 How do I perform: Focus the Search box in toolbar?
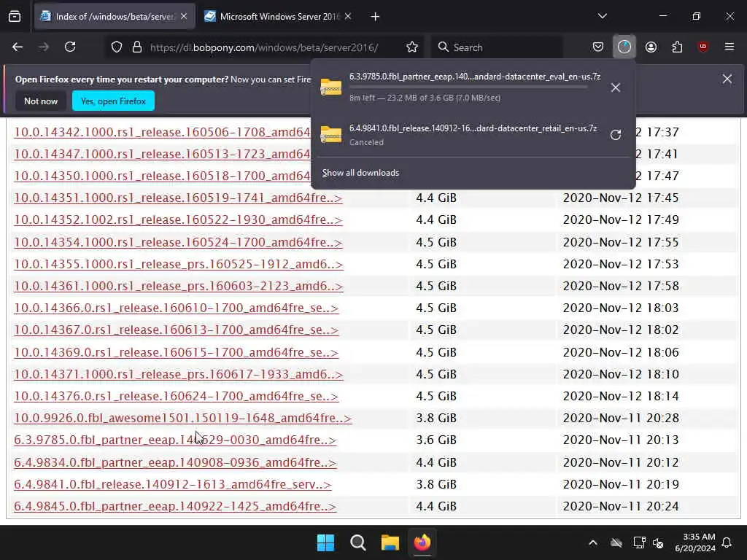click(497, 47)
